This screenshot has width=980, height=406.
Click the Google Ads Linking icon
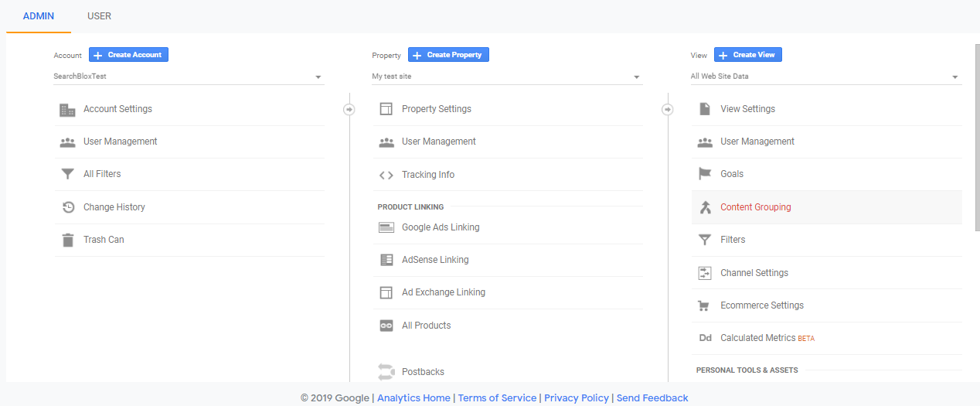[386, 227]
